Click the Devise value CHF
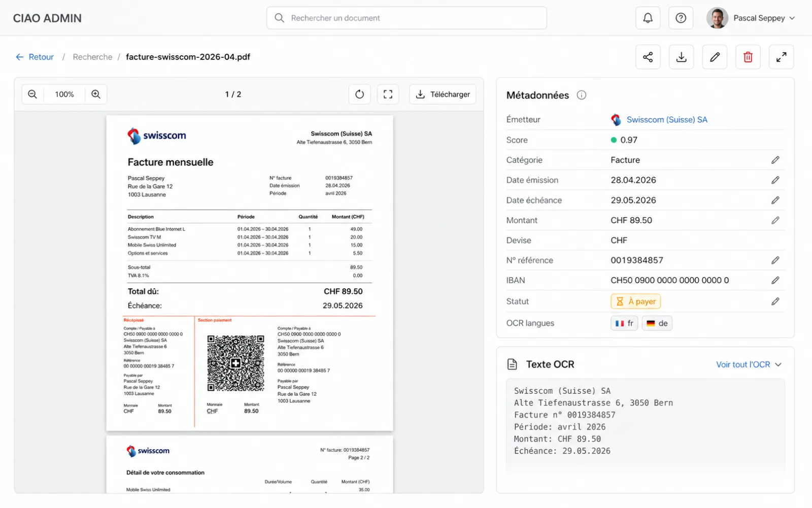This screenshot has width=812, height=508. point(619,241)
